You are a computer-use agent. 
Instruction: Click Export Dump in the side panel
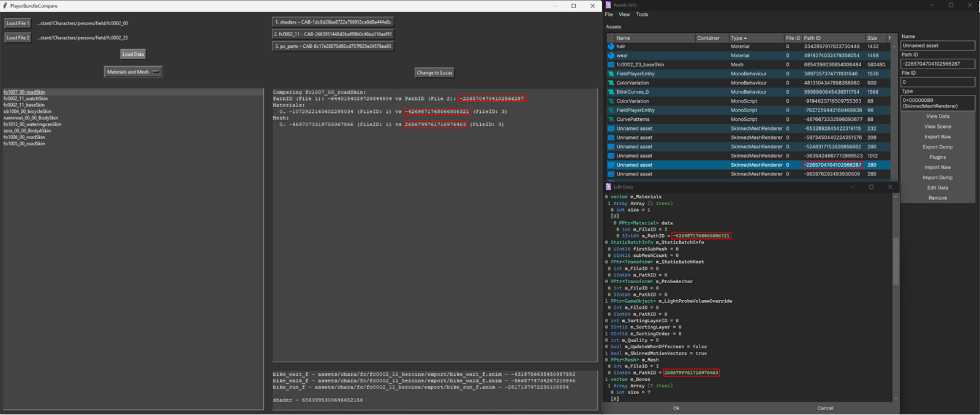[x=937, y=147]
